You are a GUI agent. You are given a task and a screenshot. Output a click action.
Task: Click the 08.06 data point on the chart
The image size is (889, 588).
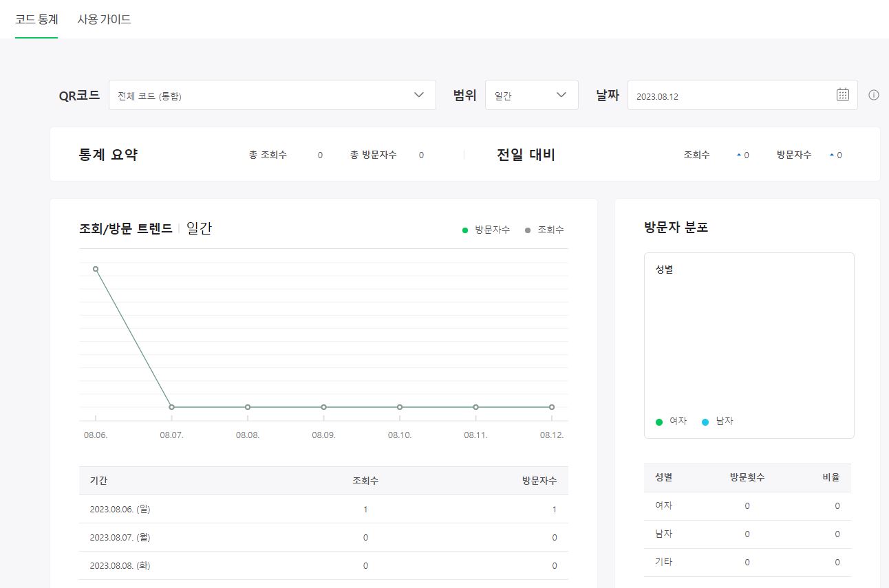(96, 269)
